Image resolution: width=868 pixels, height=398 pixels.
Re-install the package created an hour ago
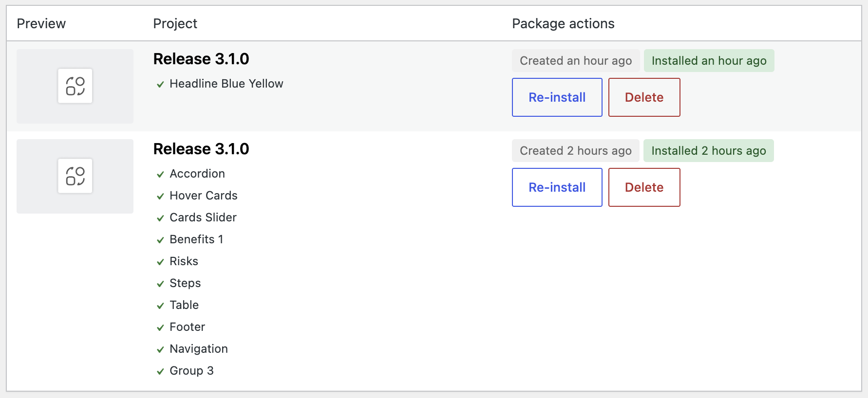point(557,97)
